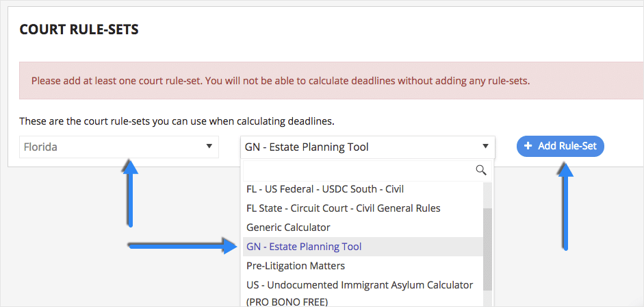The image size is (644, 307).
Task: Click the Florida dropdown arrow
Action: (x=209, y=146)
